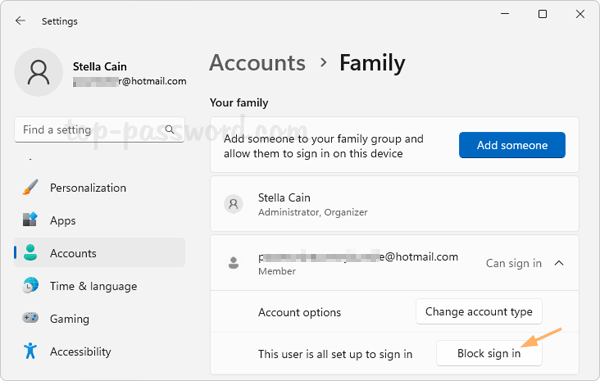
Task: Open the Gaming settings section
Action: [x=99, y=318]
